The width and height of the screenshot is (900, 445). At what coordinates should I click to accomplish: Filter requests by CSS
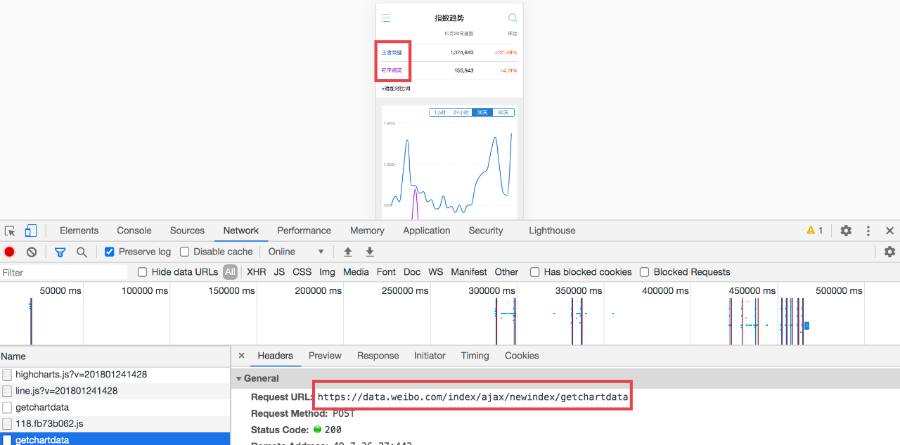click(x=302, y=272)
